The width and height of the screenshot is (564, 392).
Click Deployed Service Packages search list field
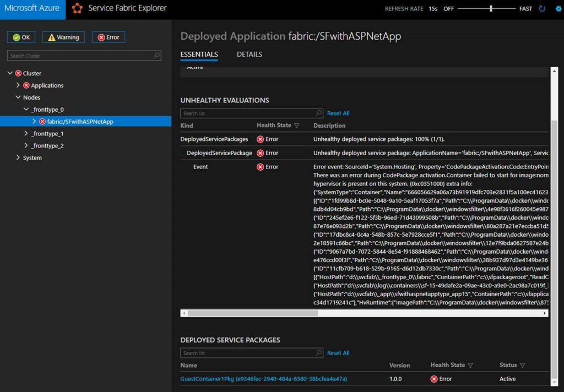[x=251, y=353]
